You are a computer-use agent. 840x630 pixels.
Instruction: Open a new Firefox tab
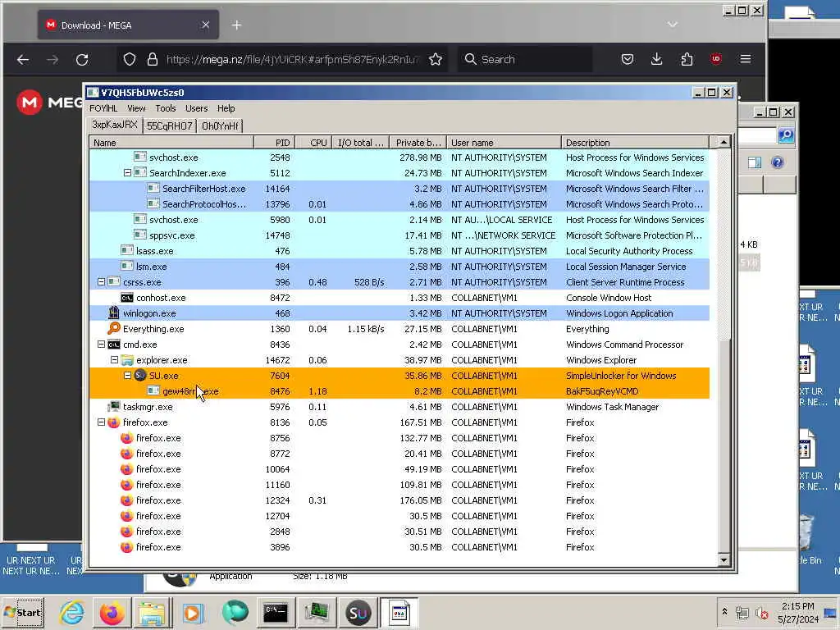237,25
